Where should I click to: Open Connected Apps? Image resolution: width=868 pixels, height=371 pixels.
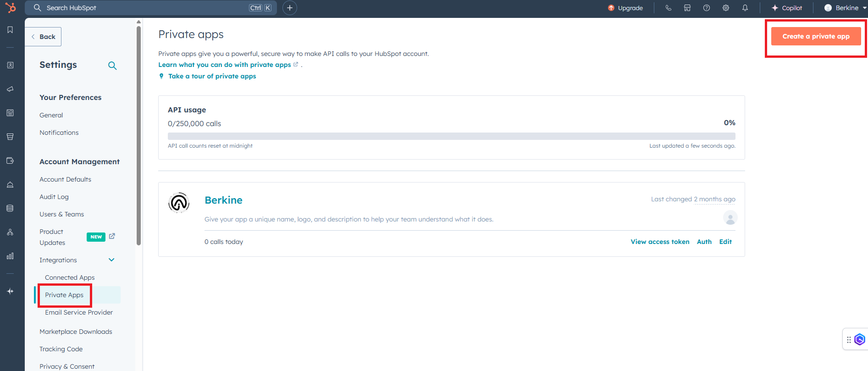(70, 277)
